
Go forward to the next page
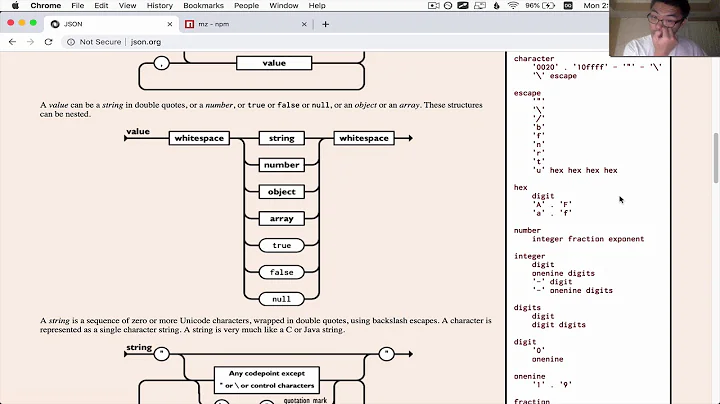pos(30,42)
